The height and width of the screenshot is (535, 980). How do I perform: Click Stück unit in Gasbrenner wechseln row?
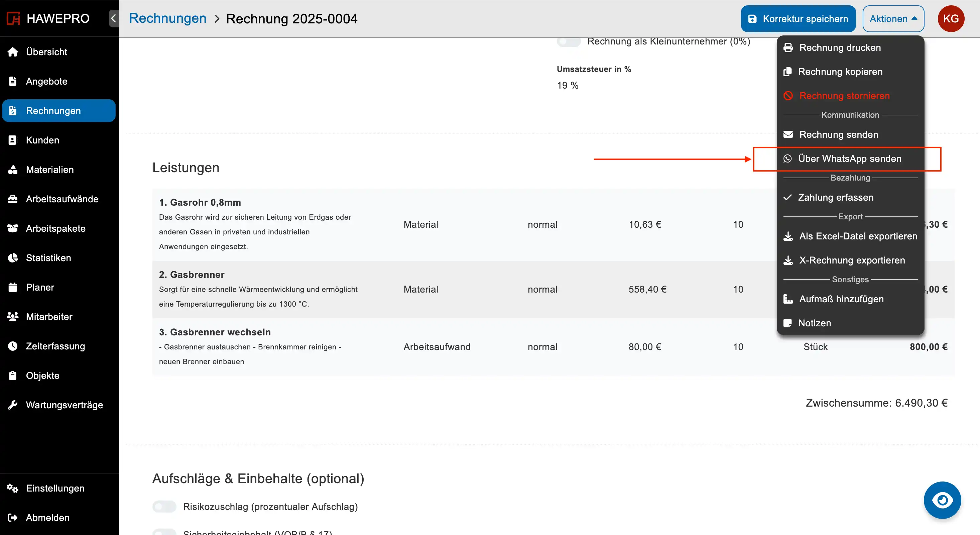pos(815,347)
